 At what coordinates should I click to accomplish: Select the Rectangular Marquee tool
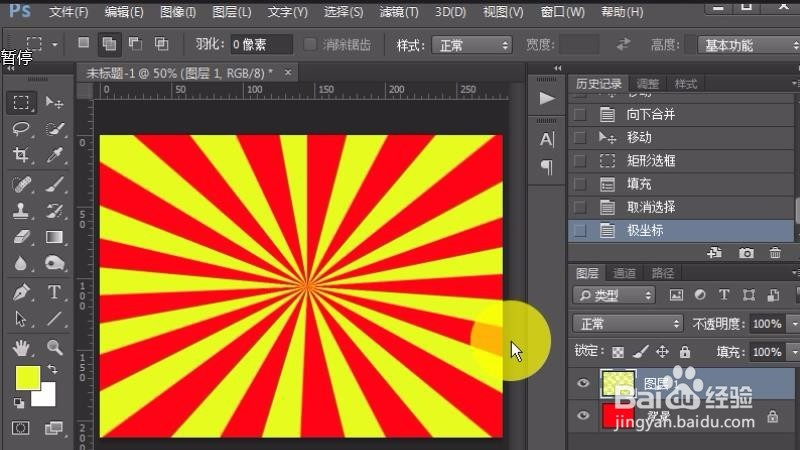21,103
